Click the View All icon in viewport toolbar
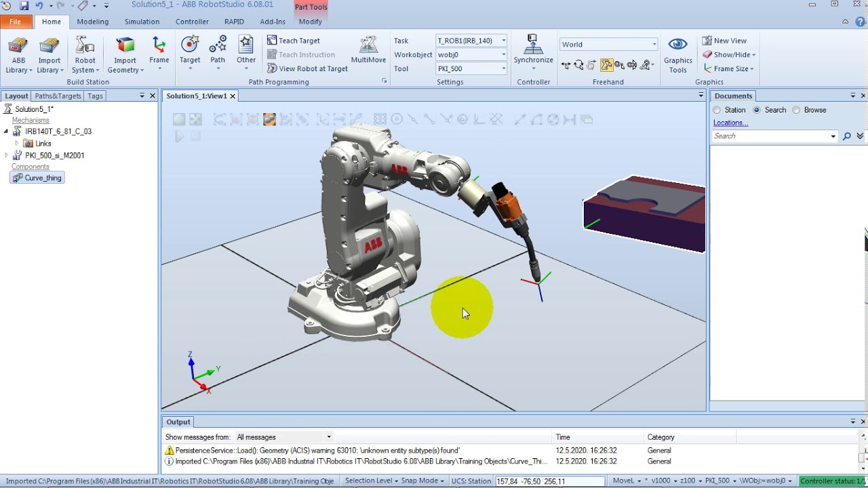 (x=179, y=119)
